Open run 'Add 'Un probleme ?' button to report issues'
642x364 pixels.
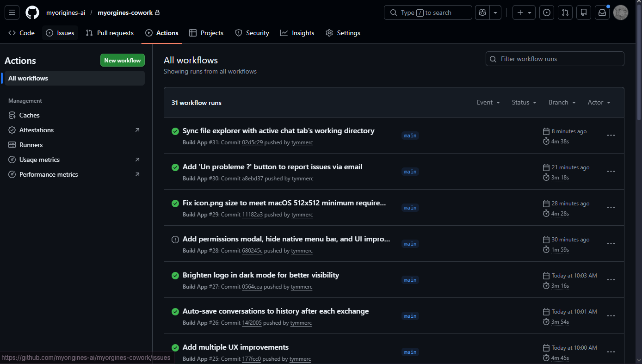[272, 167]
